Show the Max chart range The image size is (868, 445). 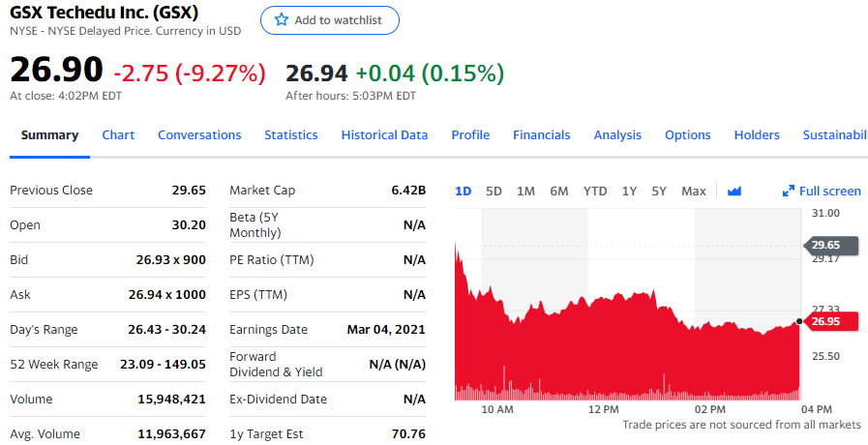click(694, 192)
